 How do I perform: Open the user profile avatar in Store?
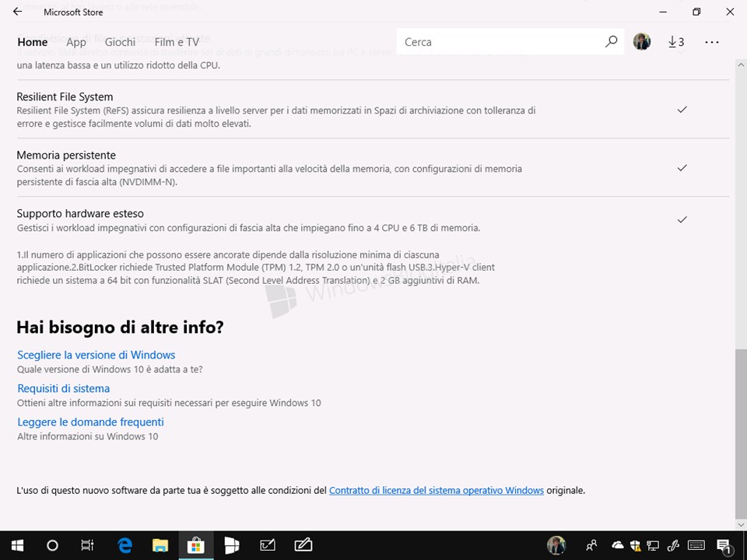coord(642,42)
